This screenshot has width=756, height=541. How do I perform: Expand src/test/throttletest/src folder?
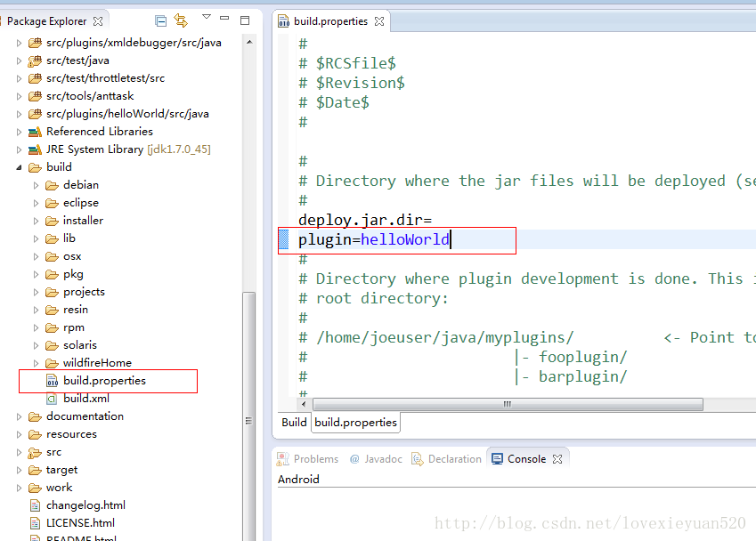click(19, 78)
